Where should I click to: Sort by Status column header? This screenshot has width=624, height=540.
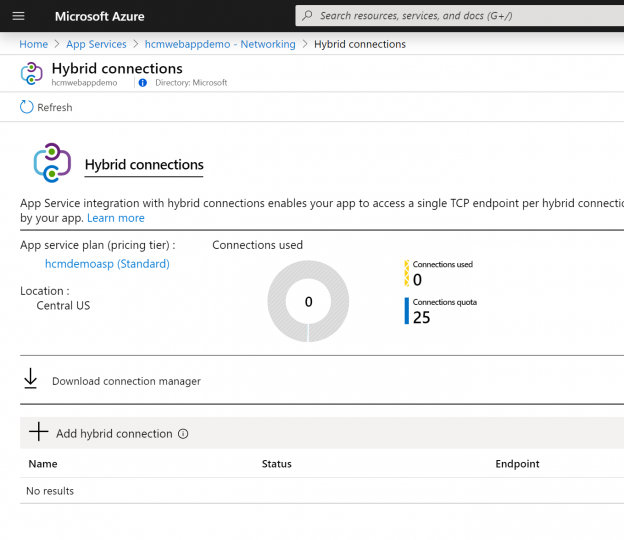click(277, 464)
